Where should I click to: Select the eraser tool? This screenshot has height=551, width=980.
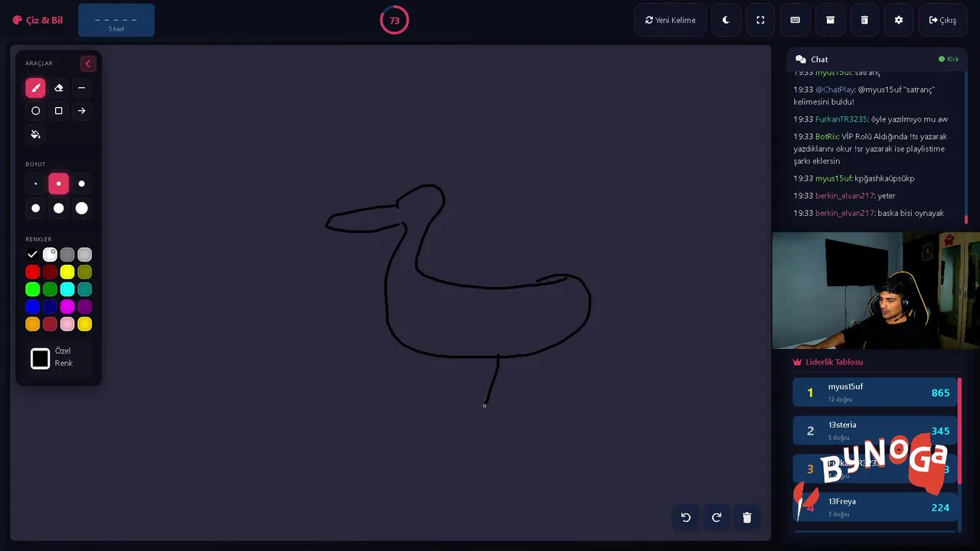[x=58, y=88]
